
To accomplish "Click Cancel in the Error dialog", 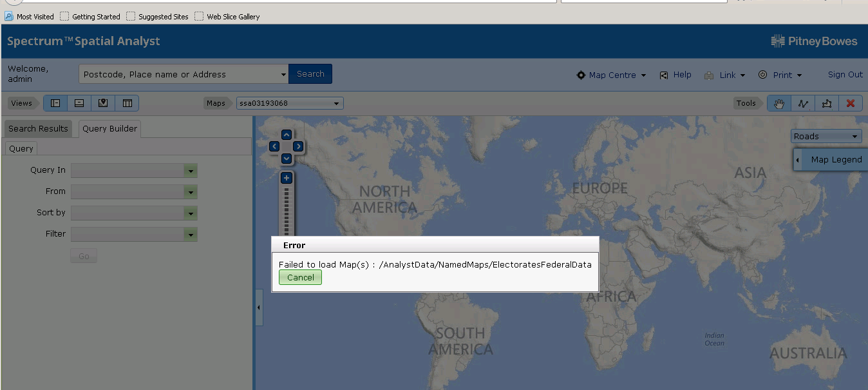I will pyautogui.click(x=300, y=277).
